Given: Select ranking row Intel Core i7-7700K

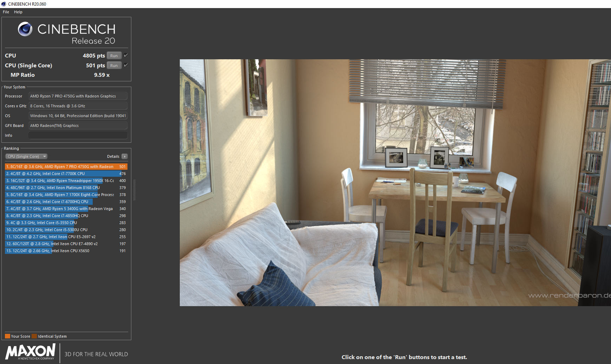Looking at the screenshot, I should click(66, 174).
